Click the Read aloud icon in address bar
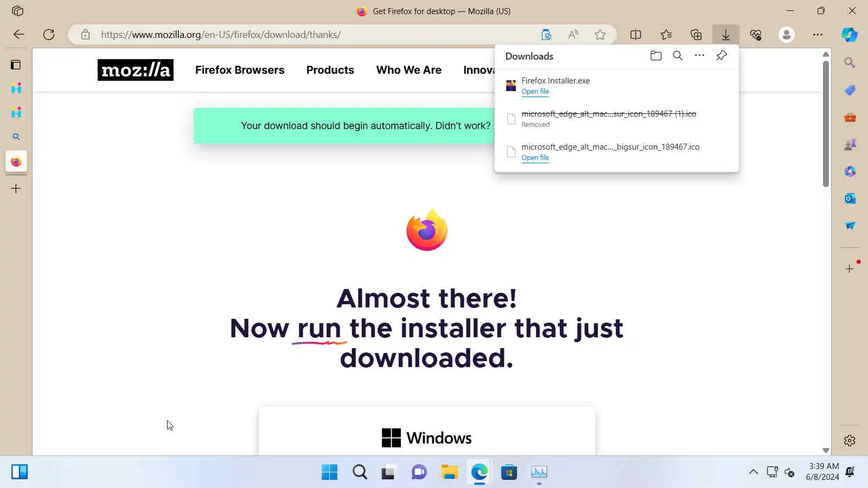Viewport: 868px width, 488px height. coord(573,35)
